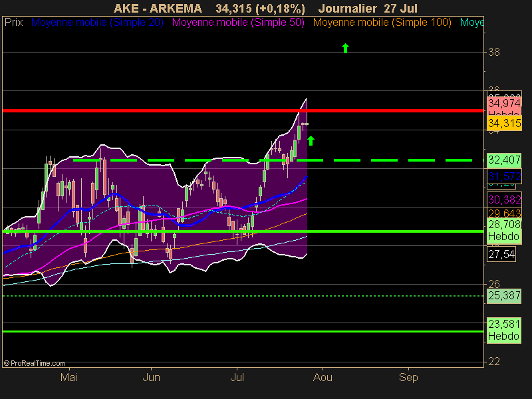Select Moyenne mobile (Simple 100) legend entry

(382, 23)
